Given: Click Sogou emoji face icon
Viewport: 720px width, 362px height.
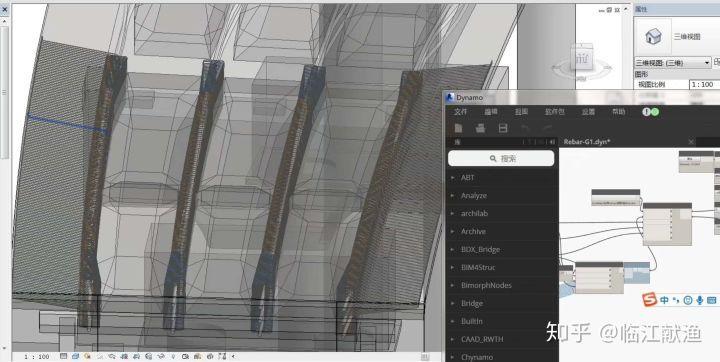Looking at the screenshot, I should pos(688,300).
